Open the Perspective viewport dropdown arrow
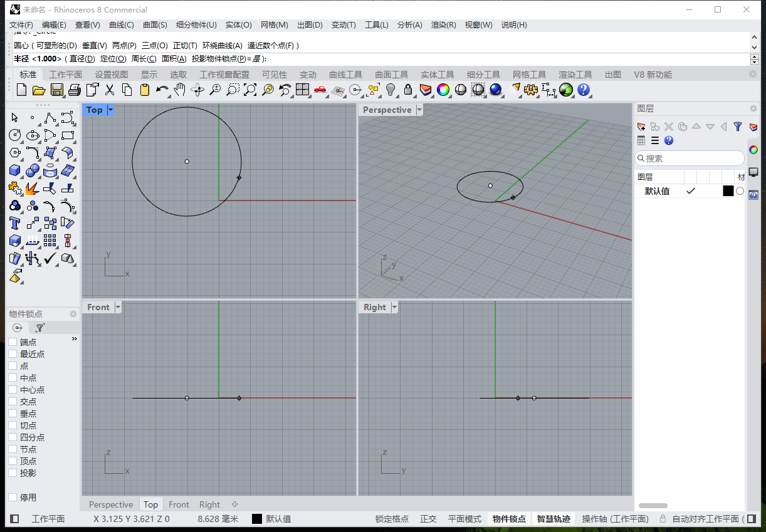The image size is (766, 532). point(419,110)
